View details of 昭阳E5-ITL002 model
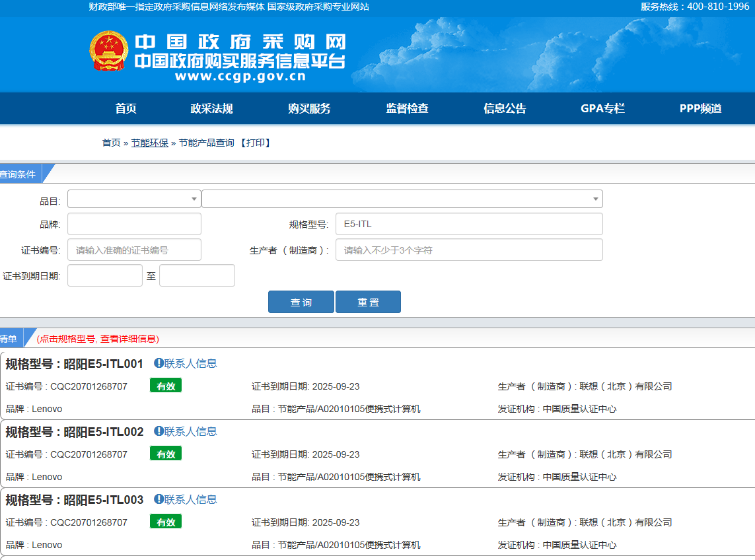Screen dimensions: 755x560 click(x=104, y=432)
